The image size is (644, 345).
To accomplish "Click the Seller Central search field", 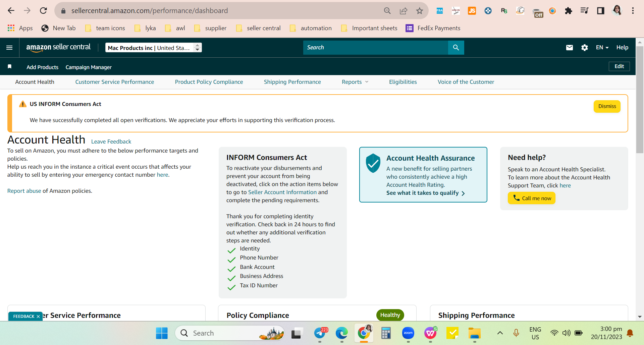I will click(x=376, y=48).
